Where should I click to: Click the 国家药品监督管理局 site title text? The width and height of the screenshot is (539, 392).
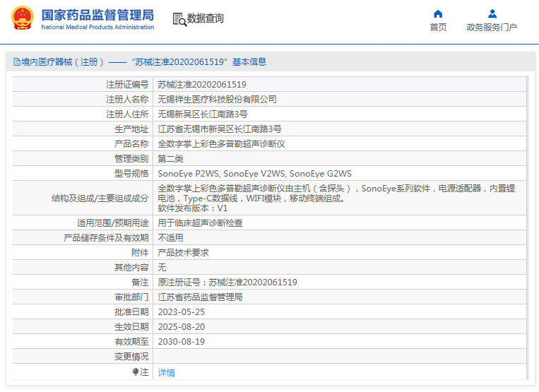[x=97, y=14]
